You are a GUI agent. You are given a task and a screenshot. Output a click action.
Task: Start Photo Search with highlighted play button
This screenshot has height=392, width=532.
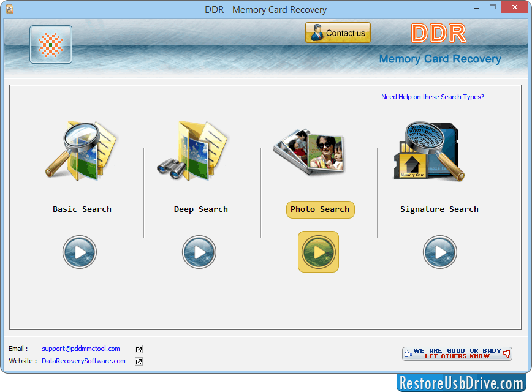pos(318,252)
